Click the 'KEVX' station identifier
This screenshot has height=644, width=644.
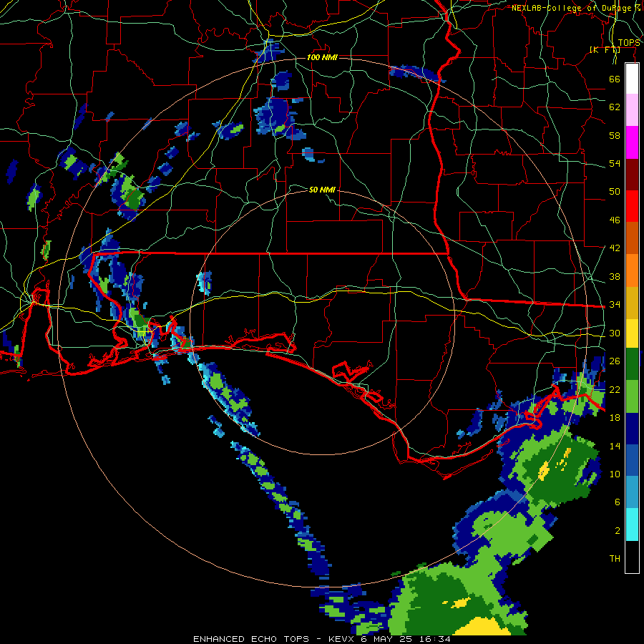pyautogui.click(x=342, y=639)
